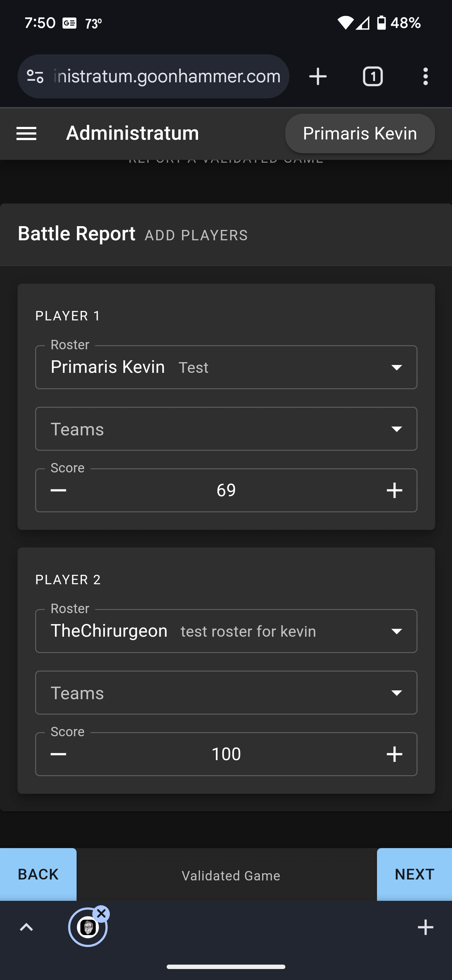Image resolution: width=452 pixels, height=980 pixels.
Task: Decrease Player 2 score with minus
Action: coord(59,754)
